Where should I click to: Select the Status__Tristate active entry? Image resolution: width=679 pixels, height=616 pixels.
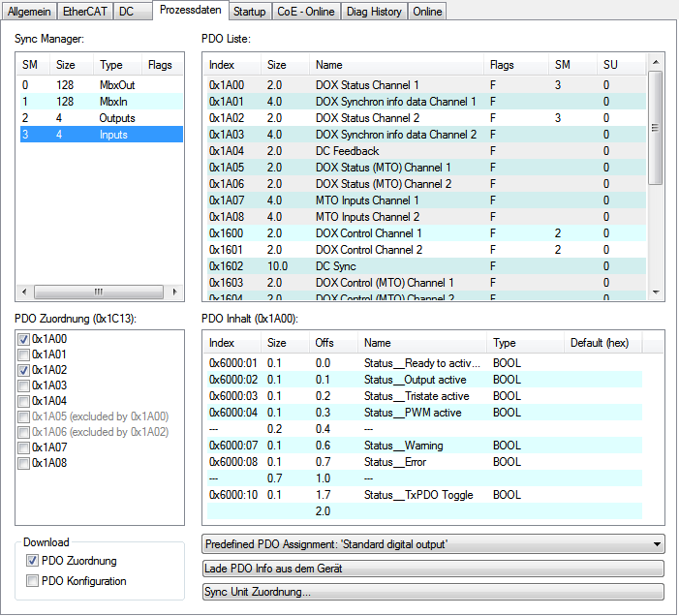(424, 396)
